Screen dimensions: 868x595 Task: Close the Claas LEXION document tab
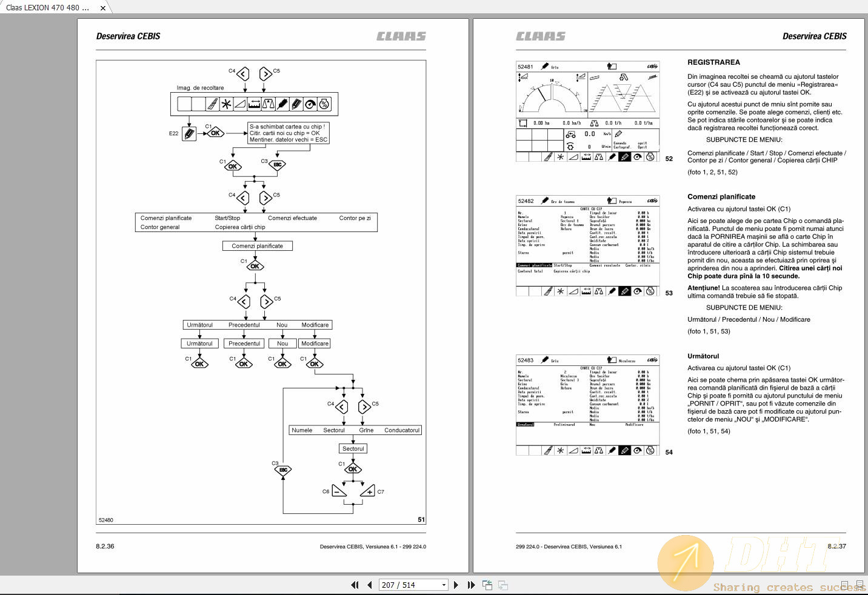click(x=103, y=8)
